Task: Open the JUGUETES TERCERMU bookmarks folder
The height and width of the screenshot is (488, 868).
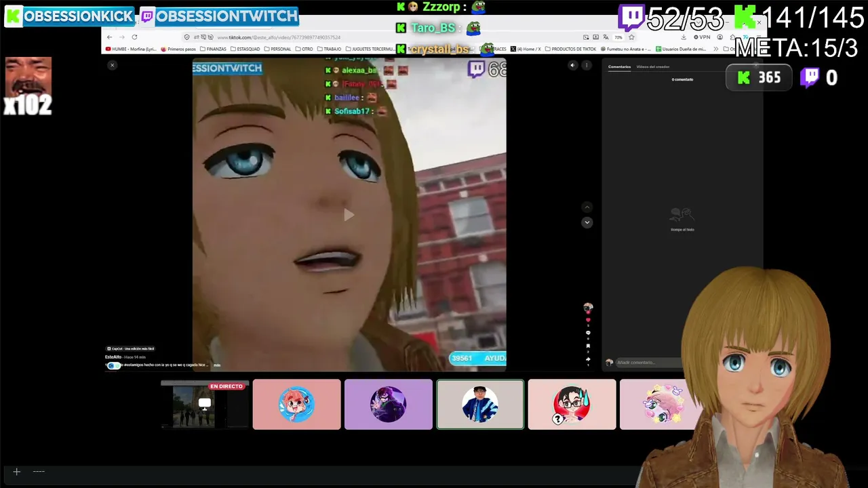Action: click(x=370, y=49)
